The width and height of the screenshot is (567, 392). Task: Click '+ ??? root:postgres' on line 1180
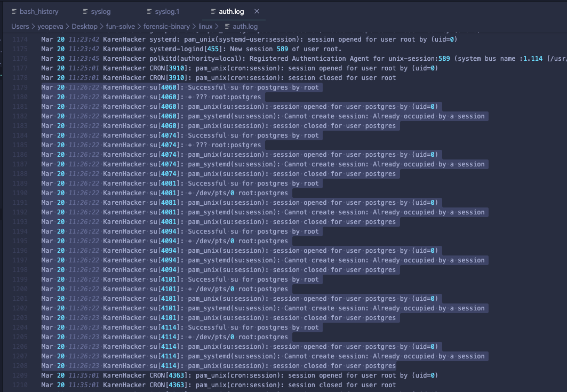[225, 97]
